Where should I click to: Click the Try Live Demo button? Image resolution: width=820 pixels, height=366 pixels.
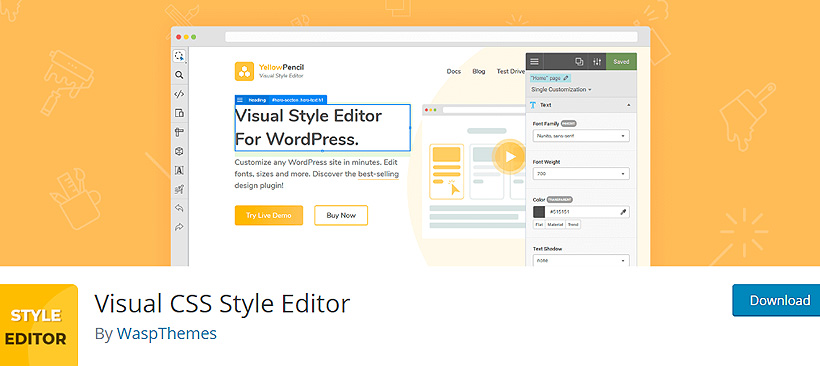(x=269, y=215)
